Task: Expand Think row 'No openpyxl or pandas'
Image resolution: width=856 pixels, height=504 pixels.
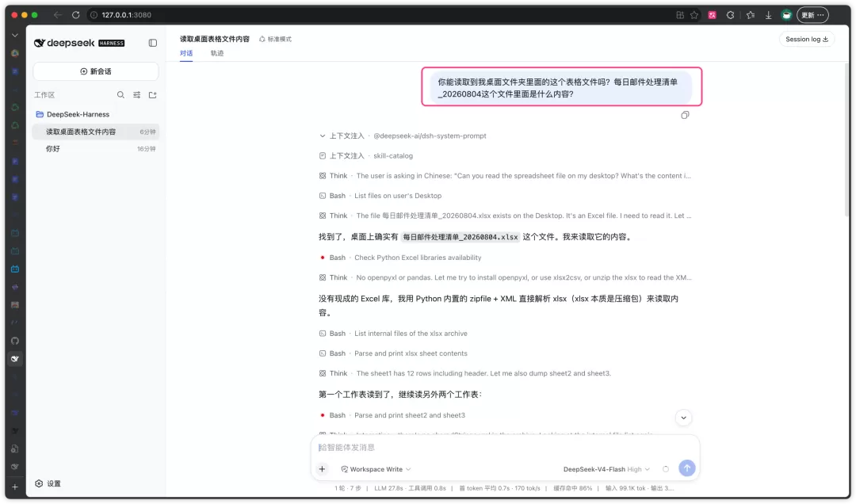Action: point(505,277)
